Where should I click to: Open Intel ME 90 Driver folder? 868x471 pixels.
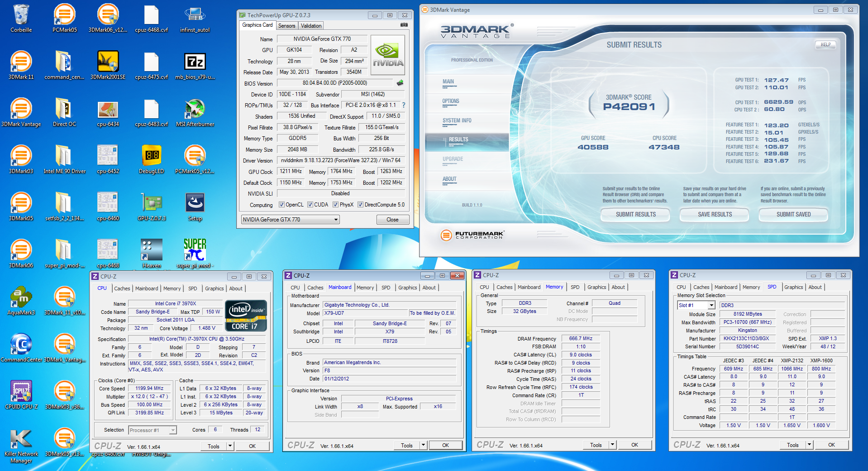click(x=64, y=159)
